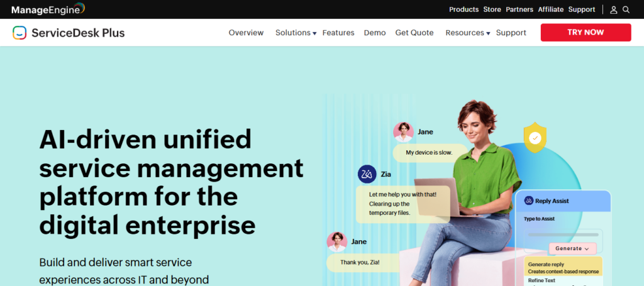Expand the Resources dropdown arrow
Screen dimensions: 644x286
coord(488,33)
